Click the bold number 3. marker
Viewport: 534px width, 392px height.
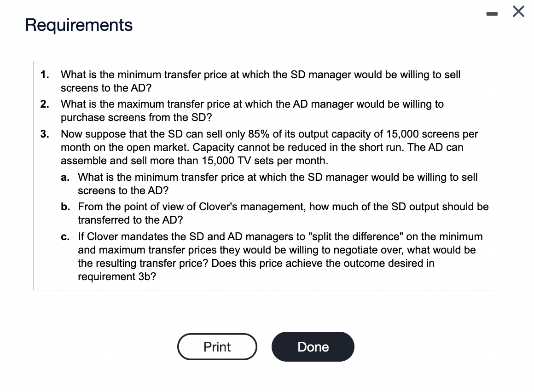coord(45,134)
